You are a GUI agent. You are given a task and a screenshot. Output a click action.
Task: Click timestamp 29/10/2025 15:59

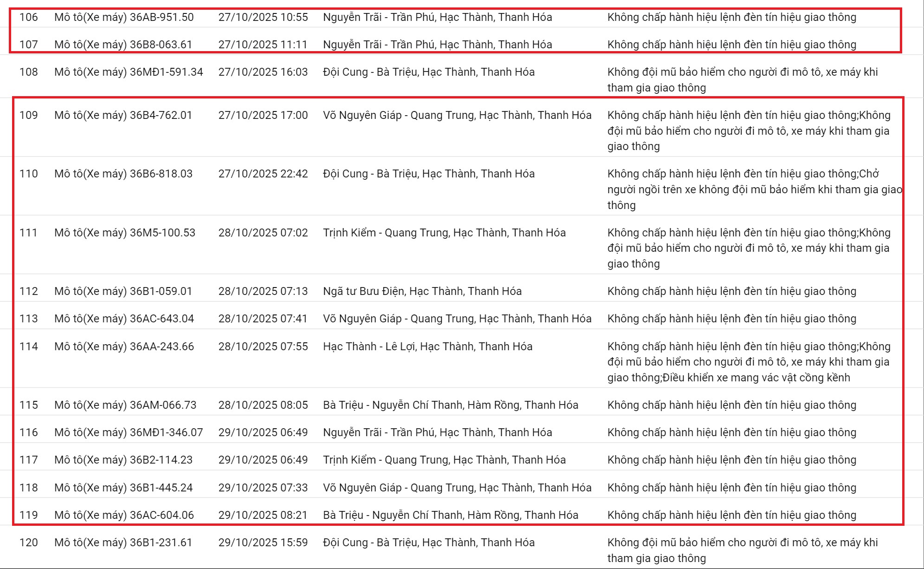[263, 543]
